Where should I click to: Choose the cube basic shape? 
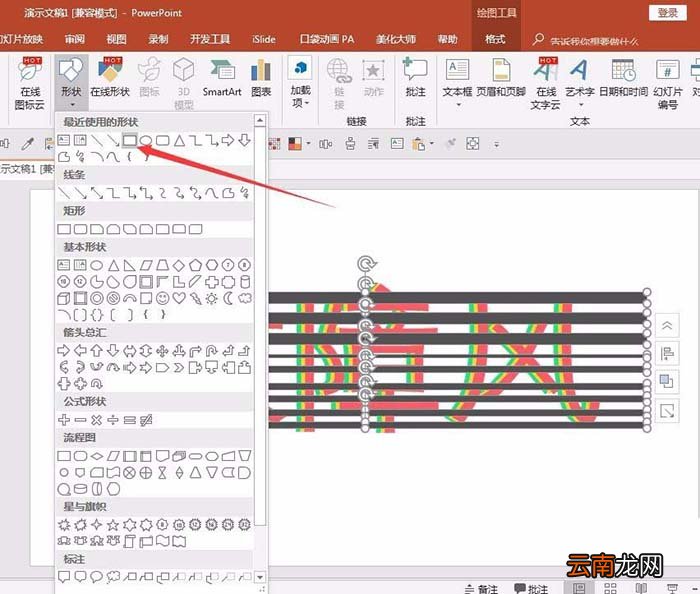click(64, 298)
